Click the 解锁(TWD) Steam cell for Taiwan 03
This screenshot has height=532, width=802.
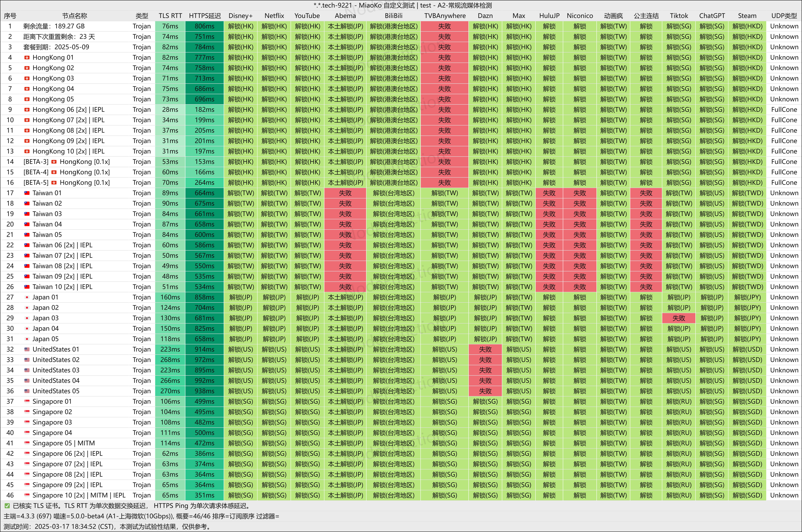(747, 214)
